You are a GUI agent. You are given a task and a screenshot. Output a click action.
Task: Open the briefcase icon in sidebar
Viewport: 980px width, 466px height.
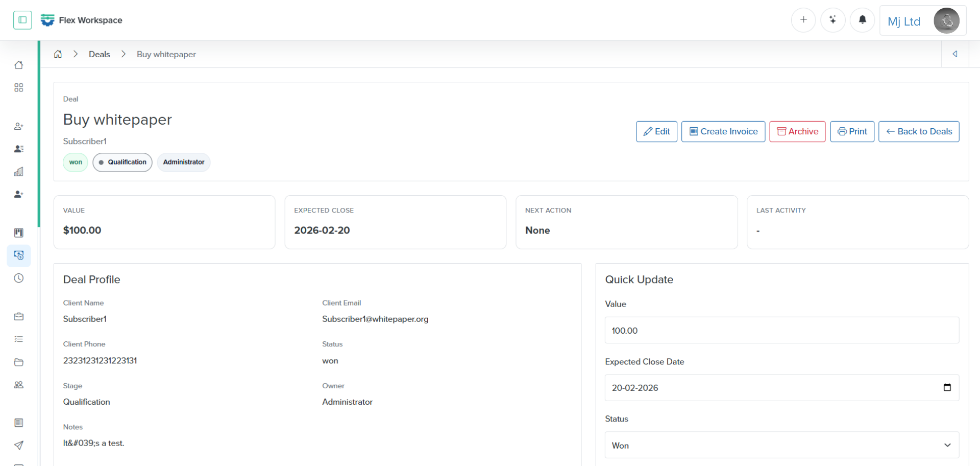[x=19, y=317]
